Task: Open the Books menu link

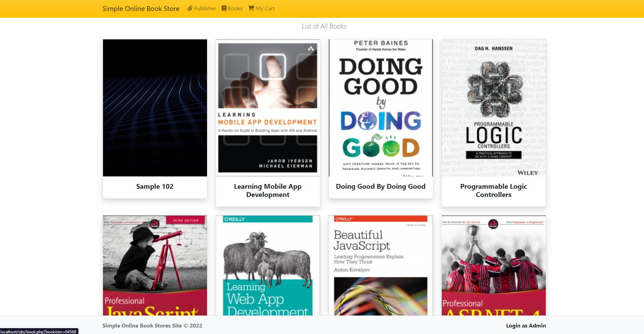Action: click(232, 8)
